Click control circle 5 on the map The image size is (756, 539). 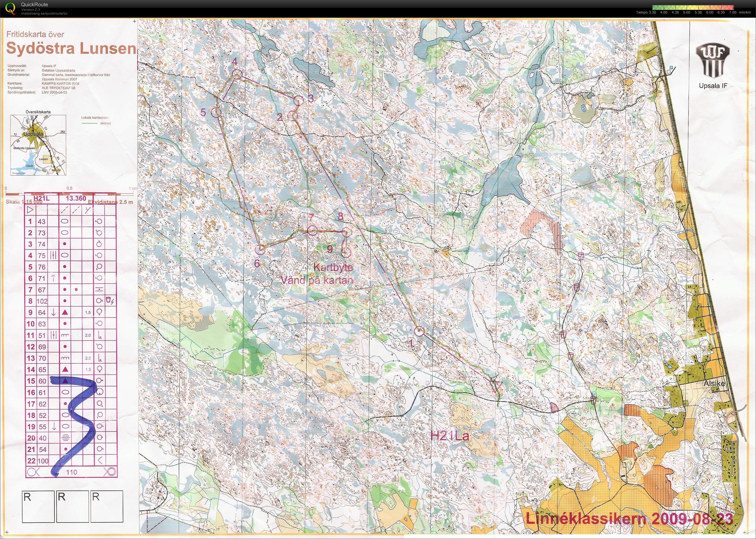point(216,112)
